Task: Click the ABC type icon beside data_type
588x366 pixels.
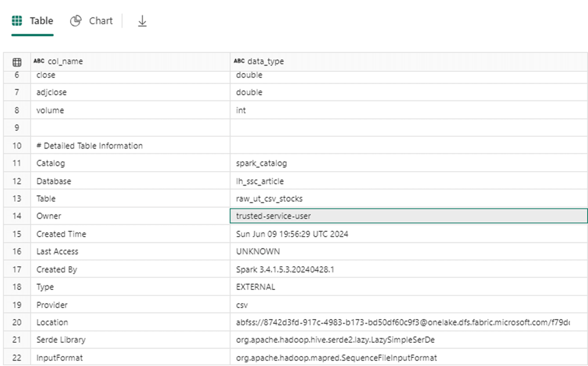Action: coord(239,61)
